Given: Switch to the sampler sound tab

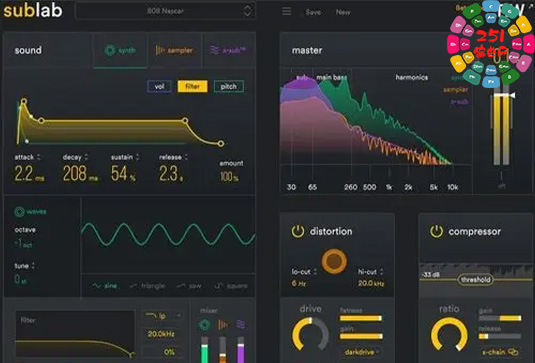Looking at the screenshot, I should point(174,50).
